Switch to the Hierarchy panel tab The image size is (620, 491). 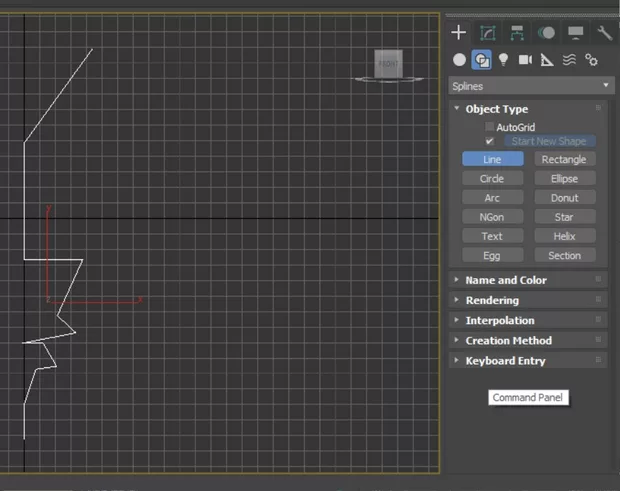coord(517,33)
